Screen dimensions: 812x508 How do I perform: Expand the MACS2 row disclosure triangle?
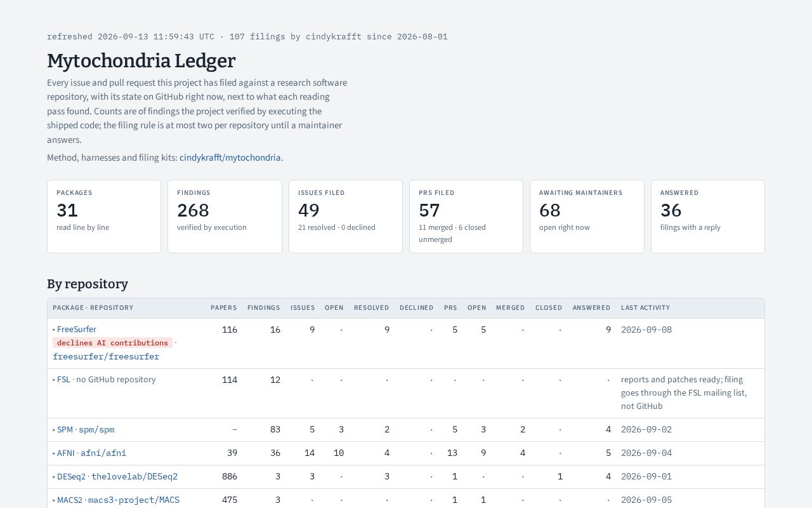pyautogui.click(x=55, y=500)
